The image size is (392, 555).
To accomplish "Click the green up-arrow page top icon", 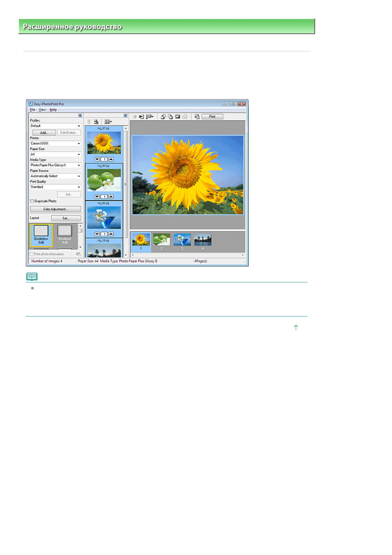I will [296, 327].
